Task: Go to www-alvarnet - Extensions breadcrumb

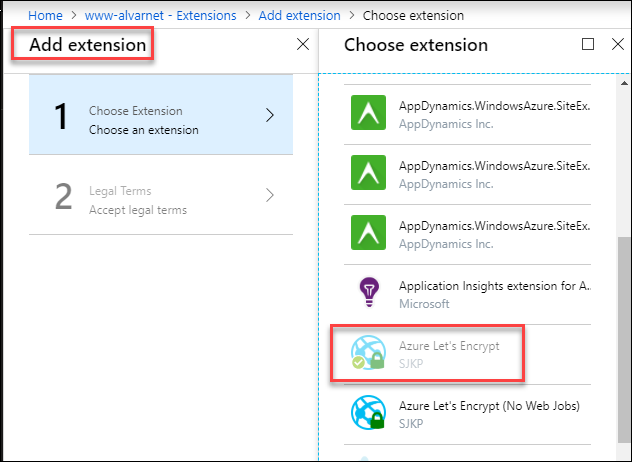Action: pos(160,15)
